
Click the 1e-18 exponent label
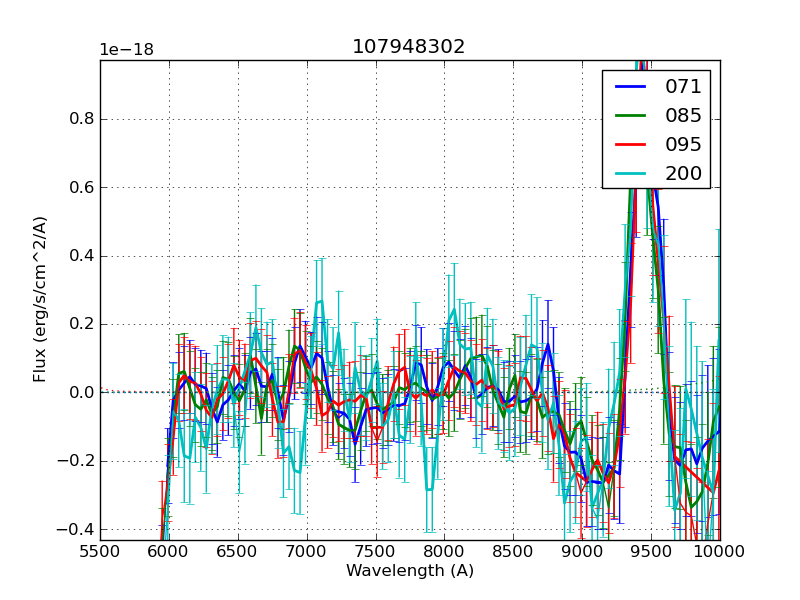[x=126, y=50]
